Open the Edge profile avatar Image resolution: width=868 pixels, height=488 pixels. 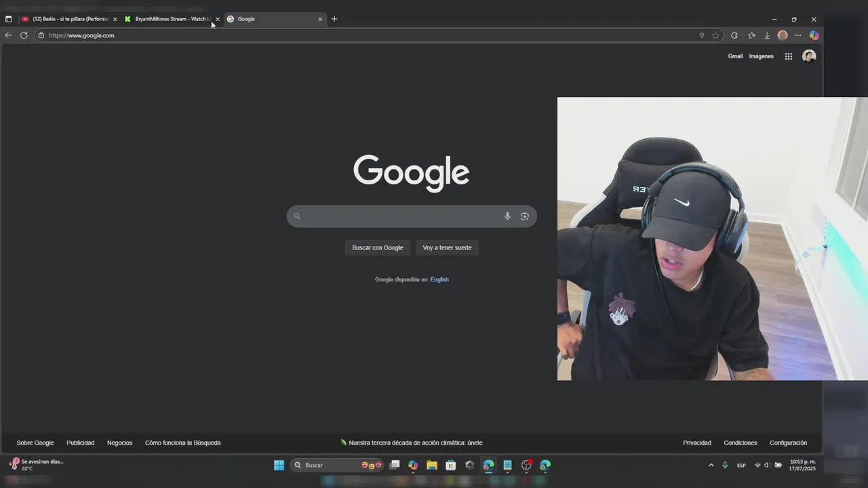(783, 35)
